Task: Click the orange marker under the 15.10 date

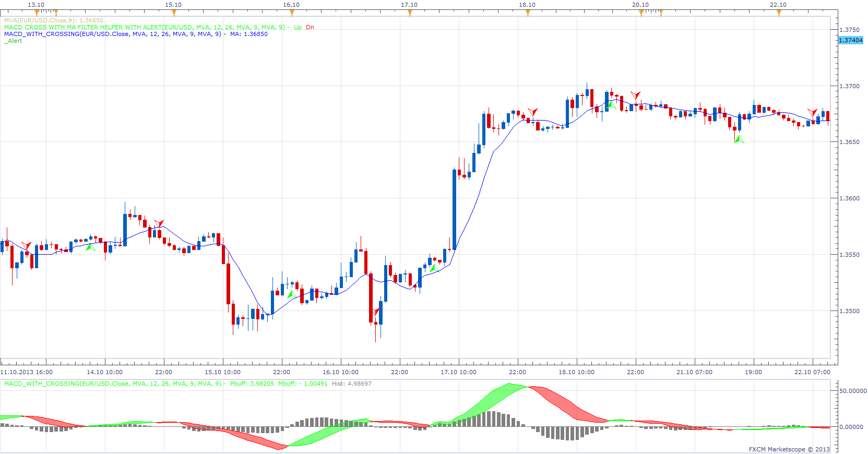Action: [174, 13]
